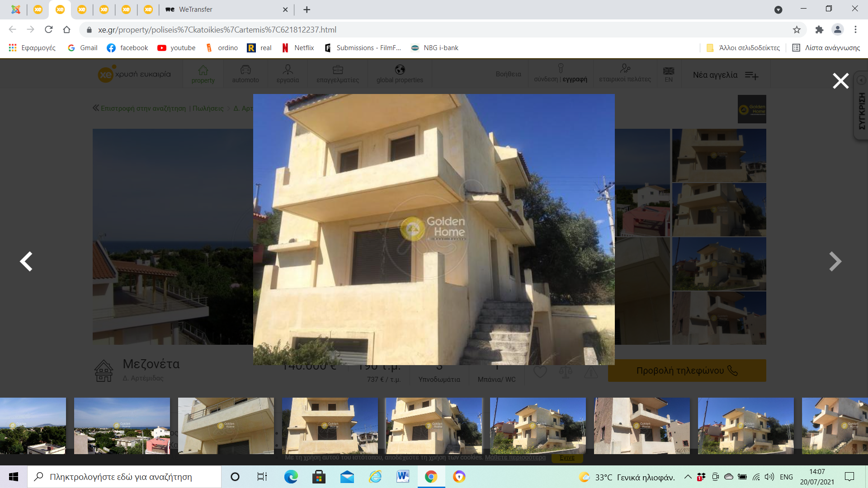Viewport: 868px width, 488px height.
Task: Open Chrome extensions puzzle icon
Action: (819, 30)
